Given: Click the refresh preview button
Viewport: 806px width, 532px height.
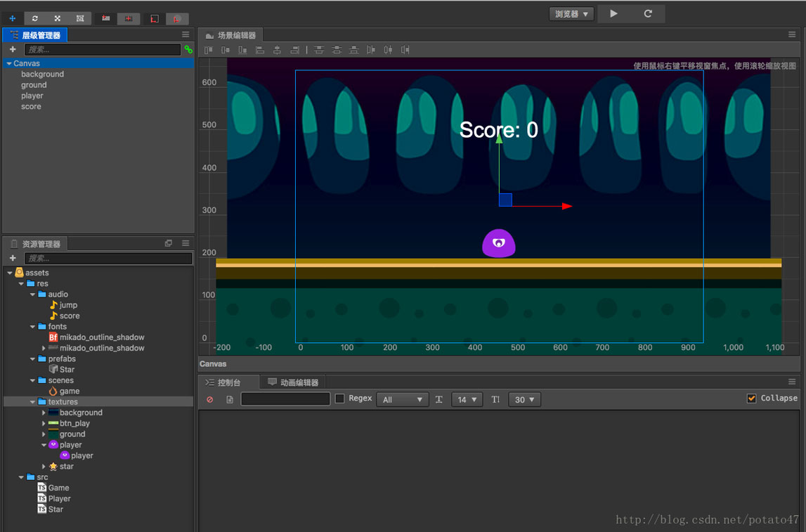Looking at the screenshot, I should 648,13.
